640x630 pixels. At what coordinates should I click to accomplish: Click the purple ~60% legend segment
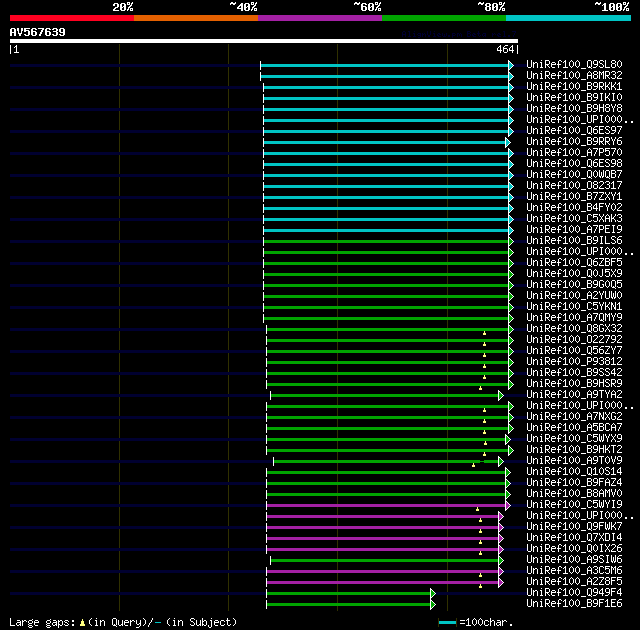coord(320,18)
